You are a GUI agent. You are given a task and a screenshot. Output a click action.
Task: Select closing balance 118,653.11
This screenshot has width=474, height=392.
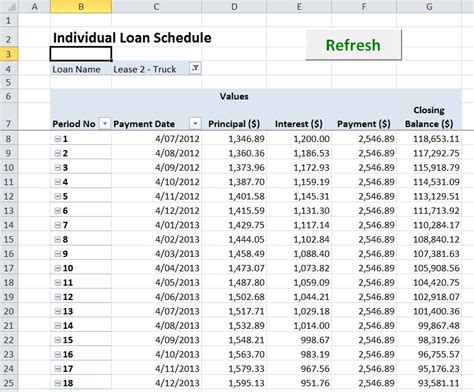(429, 139)
